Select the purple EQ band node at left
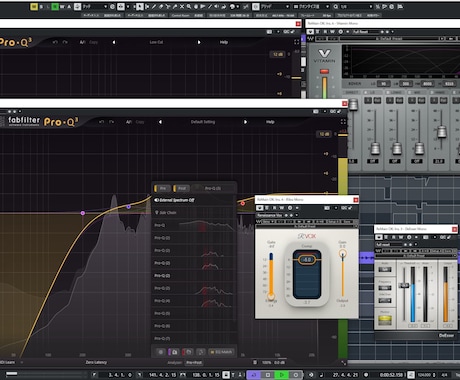Viewport: 460px width, 380px height. pos(83,213)
